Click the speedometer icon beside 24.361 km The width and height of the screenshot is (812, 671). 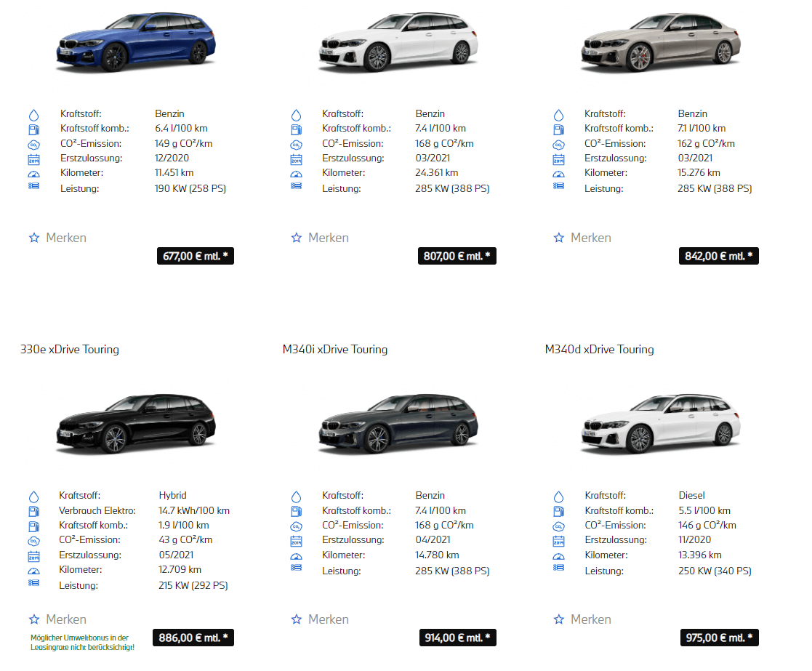pos(296,174)
